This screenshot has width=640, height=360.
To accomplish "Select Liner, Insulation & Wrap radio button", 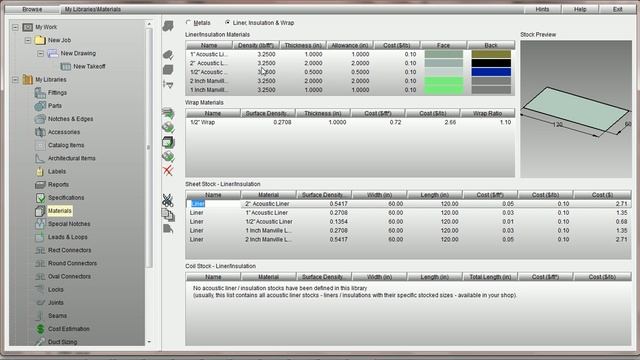I will (x=227, y=22).
